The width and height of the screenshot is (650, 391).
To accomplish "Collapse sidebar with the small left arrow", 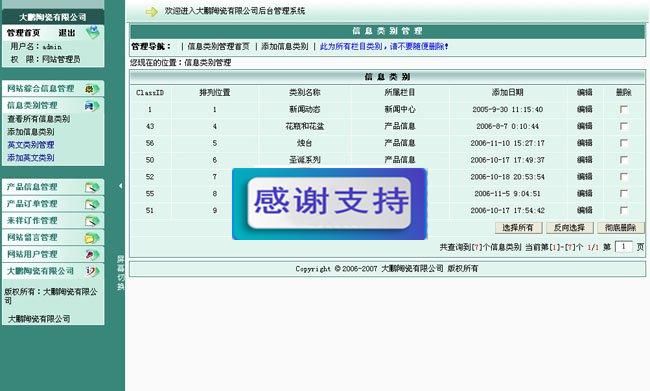I will point(120,186).
